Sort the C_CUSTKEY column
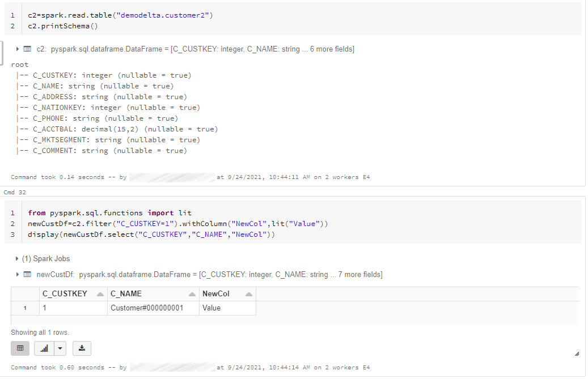588x379 pixels. pyautogui.click(x=100, y=293)
